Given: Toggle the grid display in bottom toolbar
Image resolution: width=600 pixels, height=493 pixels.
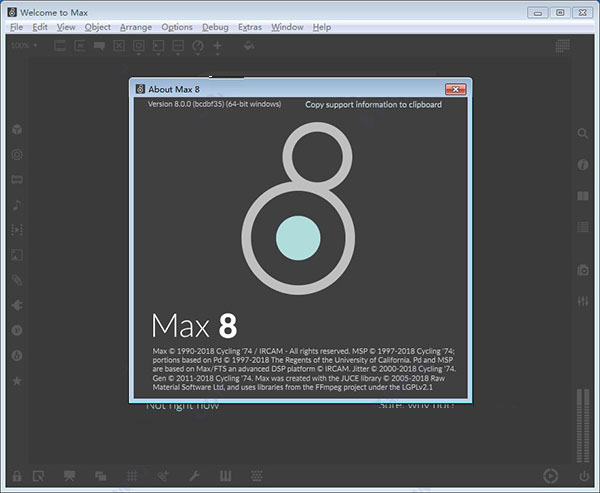Looking at the screenshot, I should point(132,476).
